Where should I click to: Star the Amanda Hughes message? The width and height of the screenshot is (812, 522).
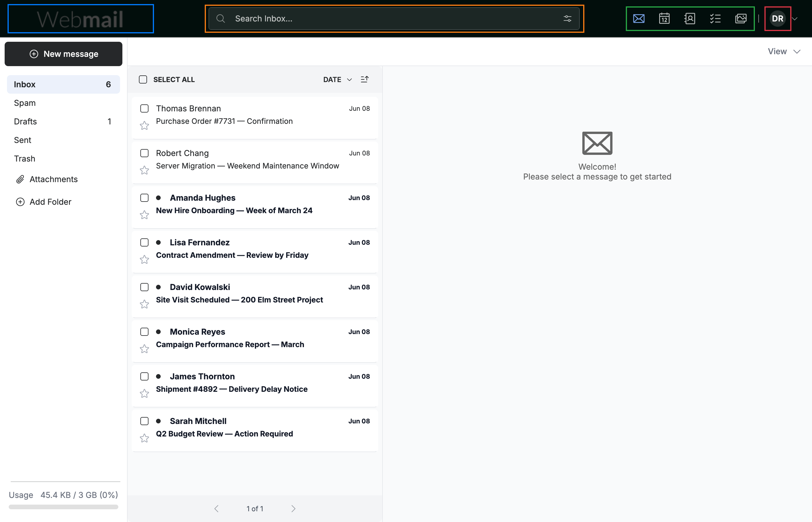point(144,215)
